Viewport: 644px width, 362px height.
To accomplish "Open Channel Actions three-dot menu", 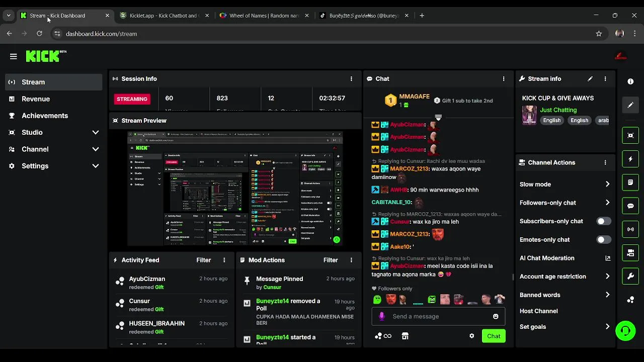I will [605, 162].
